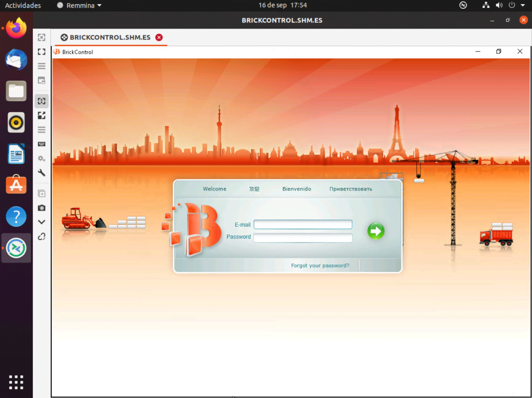Click the Remmina tray indicator icon
Viewport: 532px width, 398px height.
(463, 5)
